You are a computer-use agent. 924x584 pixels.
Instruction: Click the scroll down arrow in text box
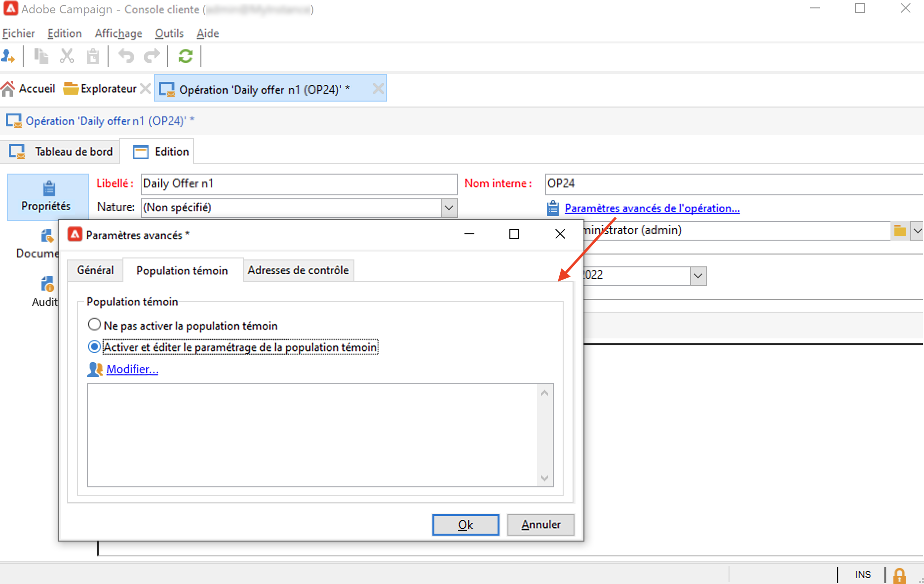pos(544,478)
